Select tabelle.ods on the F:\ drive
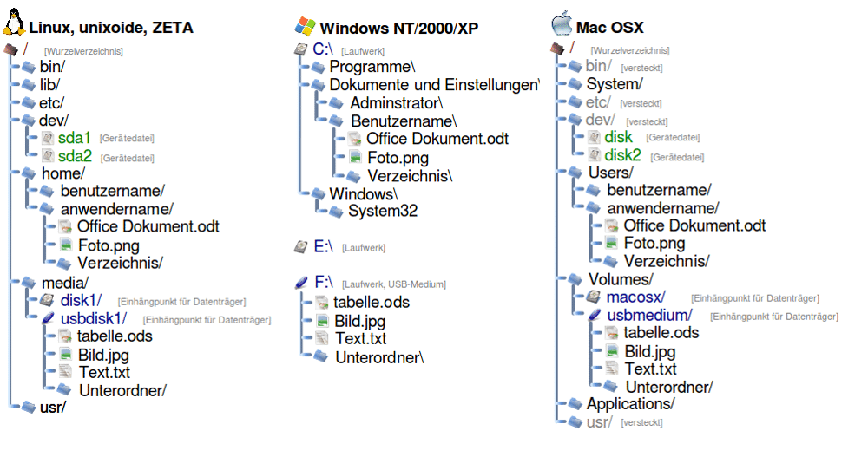Viewport: 868px width, 457px height. (372, 302)
